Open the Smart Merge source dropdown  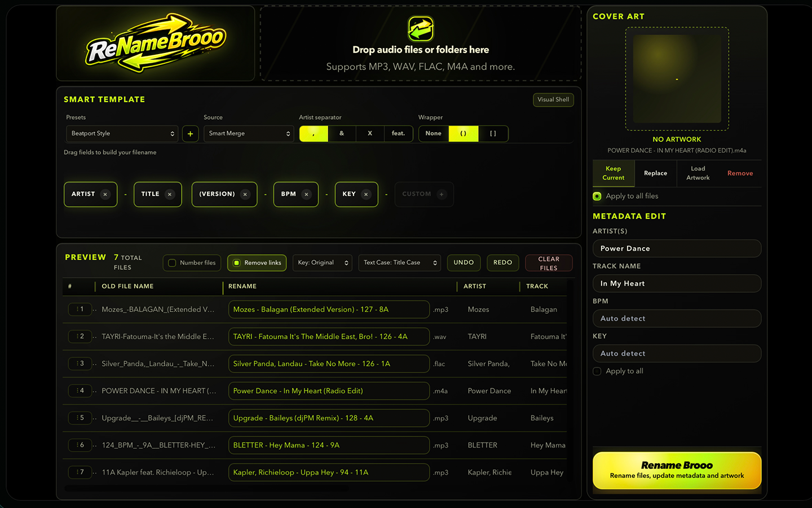249,134
